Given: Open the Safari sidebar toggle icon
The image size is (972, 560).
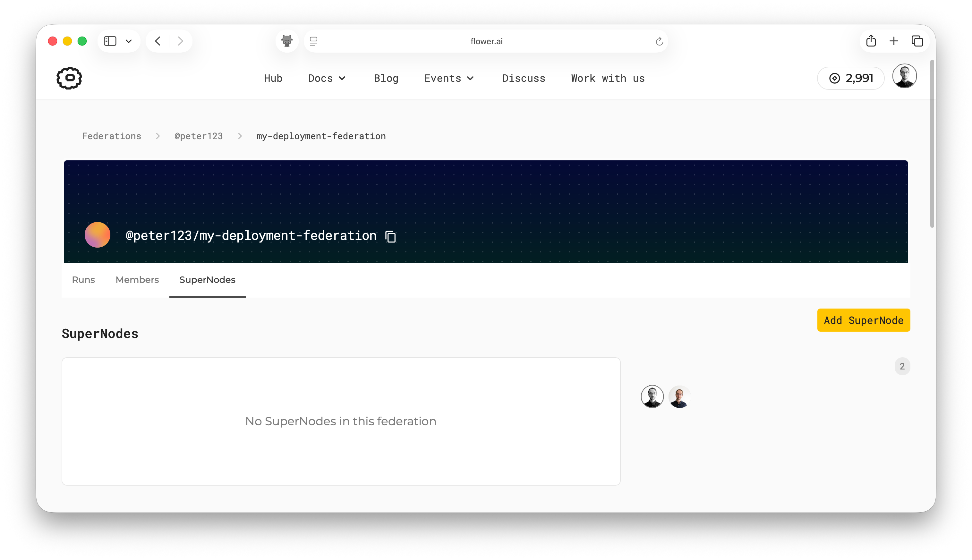Looking at the screenshot, I should point(110,41).
